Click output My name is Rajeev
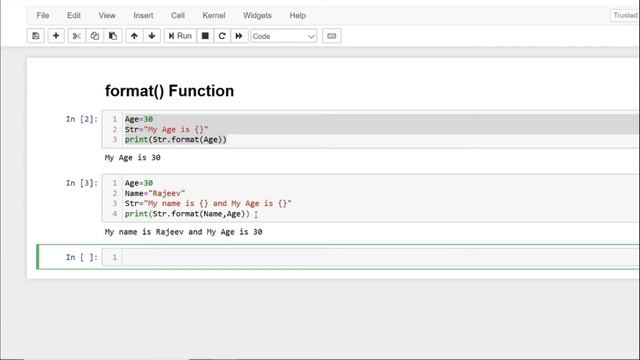The image size is (640, 360). [x=183, y=232]
